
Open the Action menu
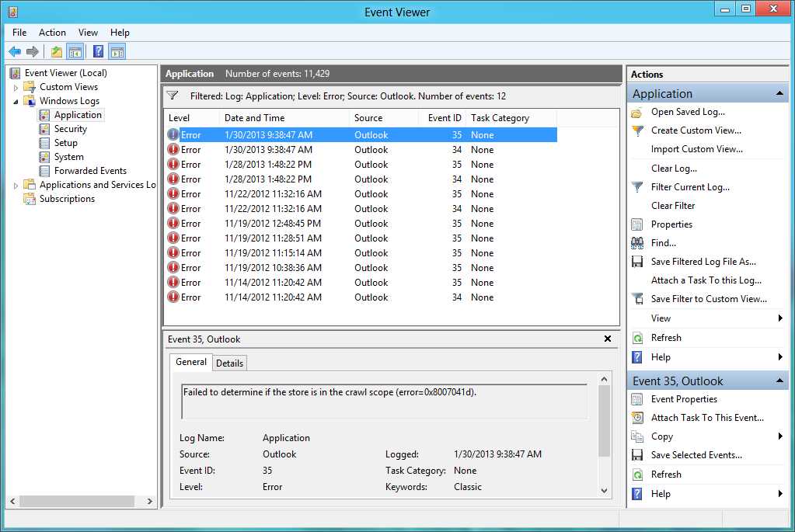(x=52, y=33)
